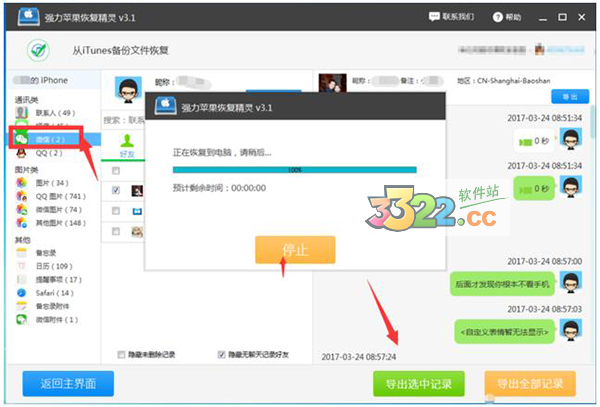
Task: Click 返回主界面 button
Action: coord(68,383)
